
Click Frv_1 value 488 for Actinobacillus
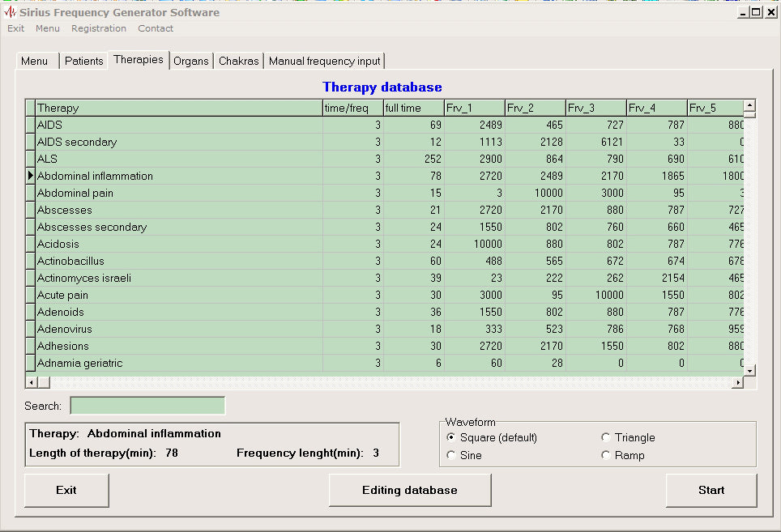click(x=475, y=261)
